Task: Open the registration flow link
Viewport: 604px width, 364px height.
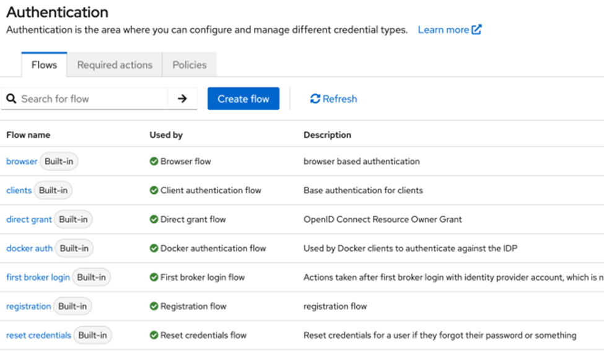Action: coord(28,306)
